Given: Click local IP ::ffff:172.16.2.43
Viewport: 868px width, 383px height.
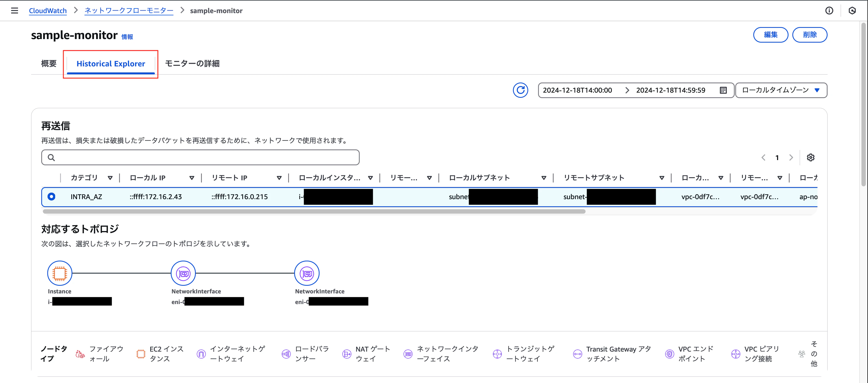Looking at the screenshot, I should (x=156, y=197).
